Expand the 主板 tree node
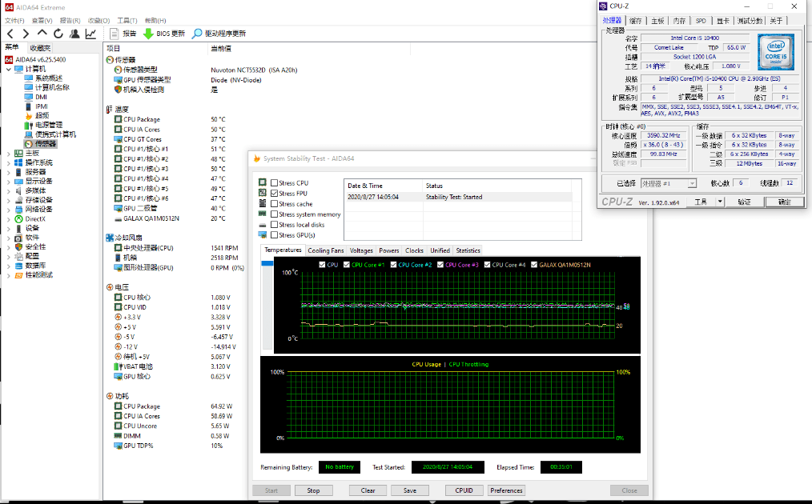812x504 pixels. pos(9,153)
